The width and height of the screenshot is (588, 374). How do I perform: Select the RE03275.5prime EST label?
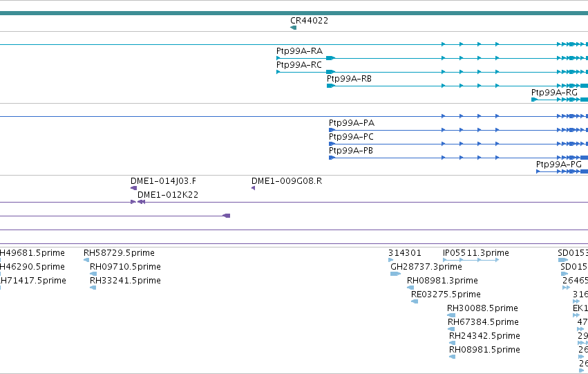click(x=446, y=294)
